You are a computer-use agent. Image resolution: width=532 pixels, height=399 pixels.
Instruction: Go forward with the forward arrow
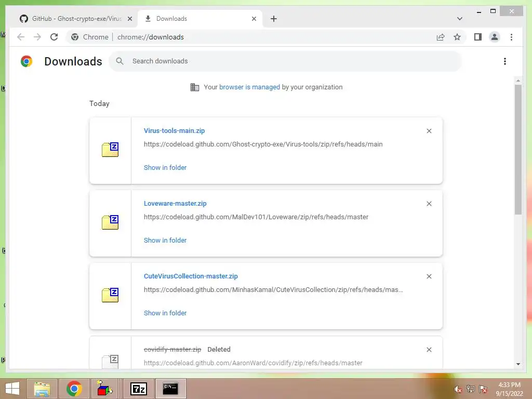(x=37, y=37)
